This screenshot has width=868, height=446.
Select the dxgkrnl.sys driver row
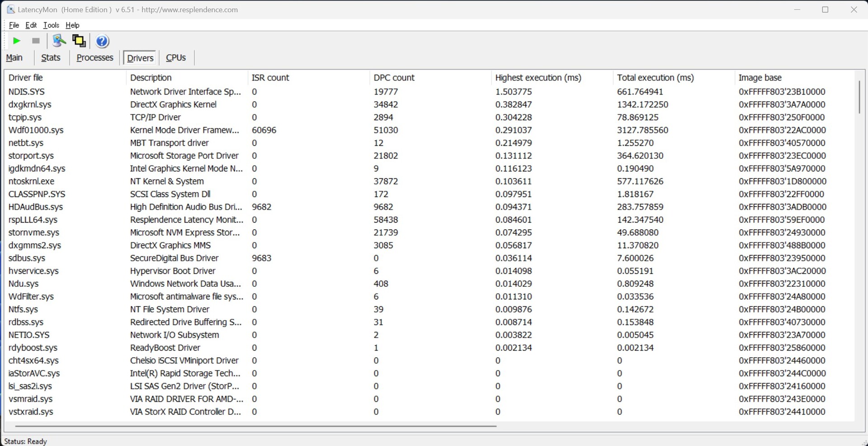[429, 104]
